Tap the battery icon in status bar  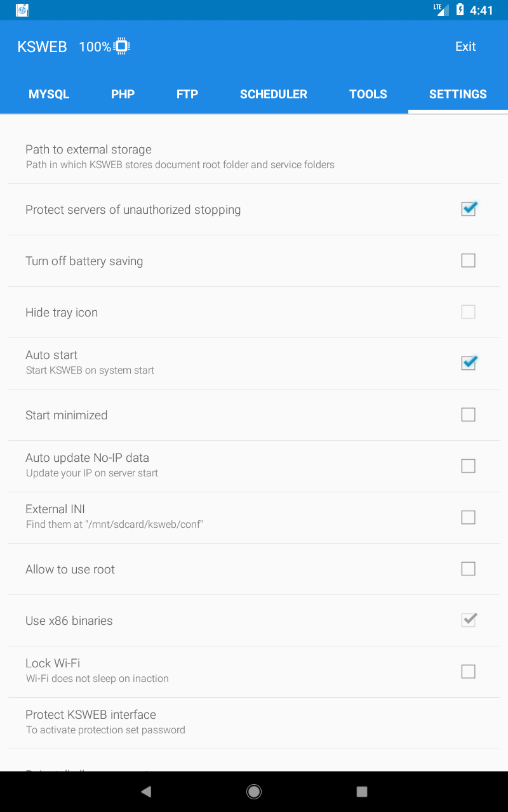tap(460, 10)
